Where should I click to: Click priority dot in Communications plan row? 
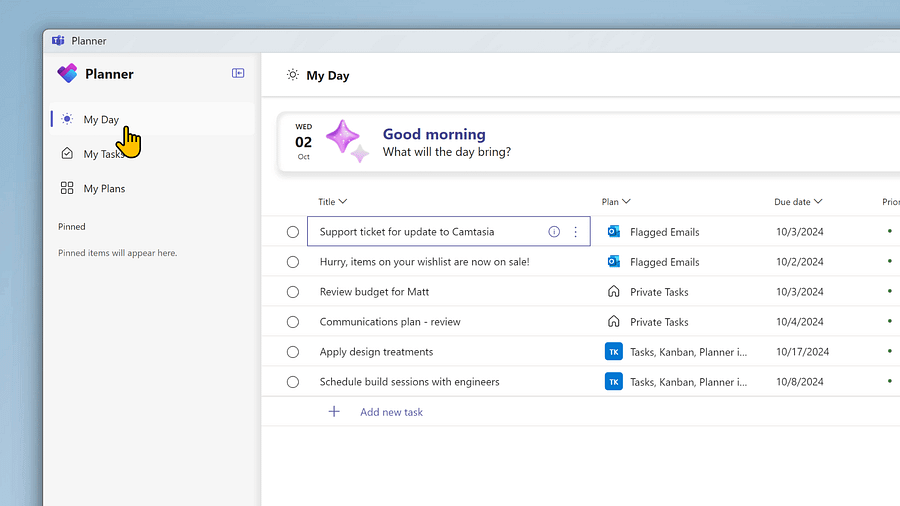tap(890, 321)
